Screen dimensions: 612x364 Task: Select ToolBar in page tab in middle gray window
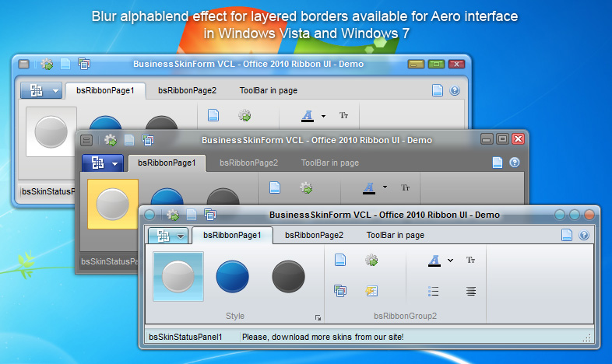click(330, 163)
